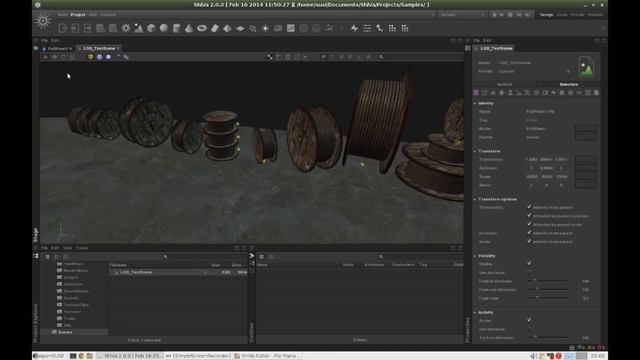This screenshot has width=640, height=360.
Task: Open Tools menu in Project Explorer
Action: pyautogui.click(x=82, y=248)
